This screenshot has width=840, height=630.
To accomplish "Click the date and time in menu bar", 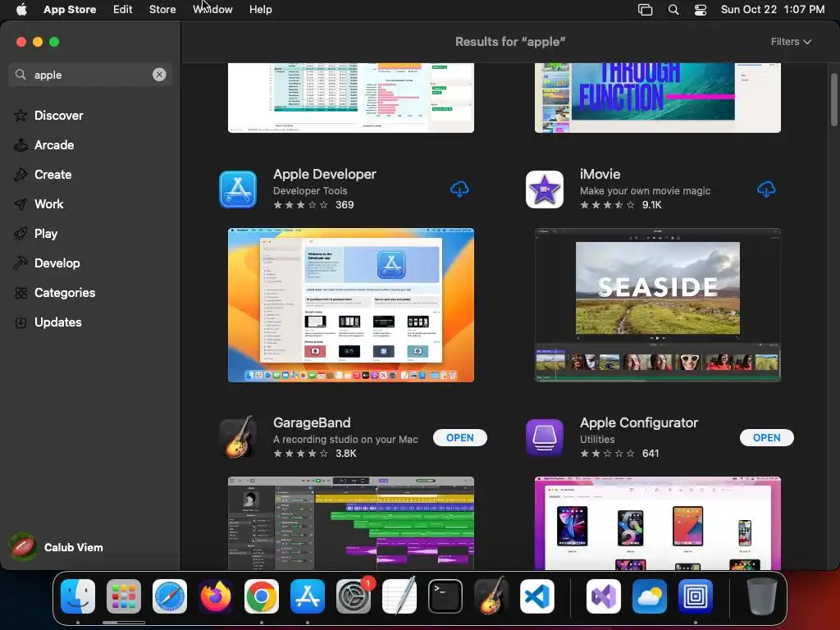I will click(773, 10).
